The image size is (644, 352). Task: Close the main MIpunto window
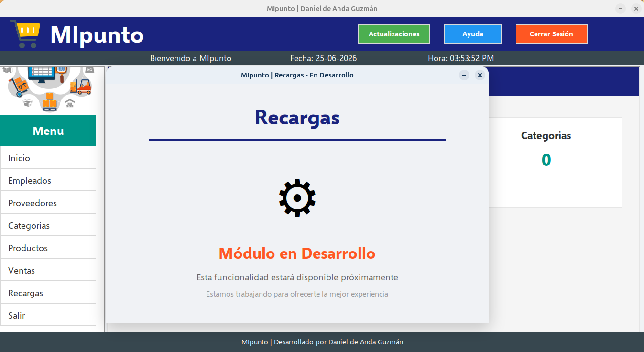tap(636, 9)
